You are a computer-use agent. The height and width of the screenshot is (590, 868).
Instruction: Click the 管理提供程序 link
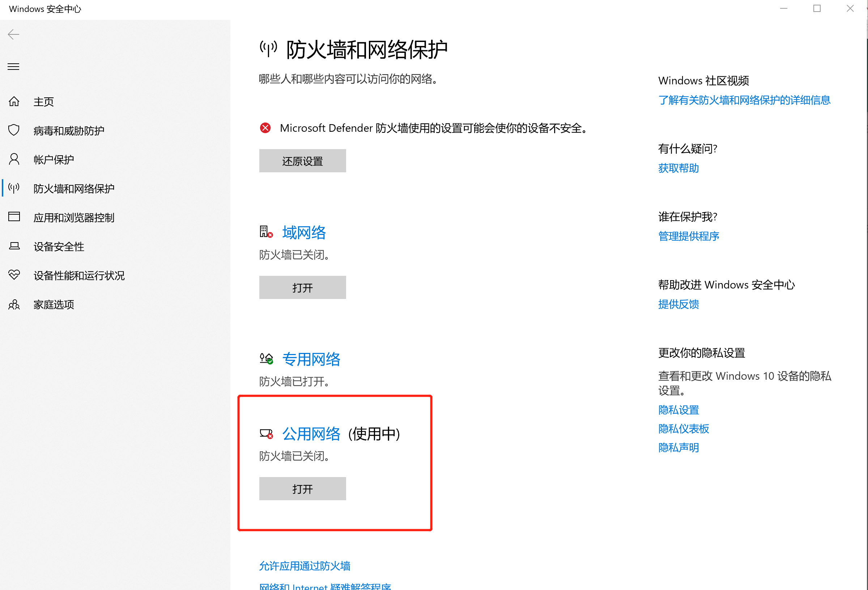(x=689, y=236)
